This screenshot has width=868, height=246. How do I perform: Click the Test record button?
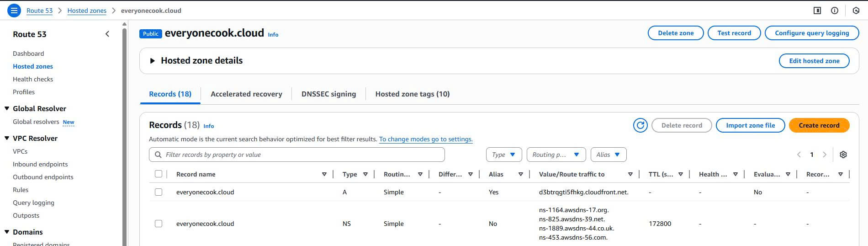click(x=734, y=33)
